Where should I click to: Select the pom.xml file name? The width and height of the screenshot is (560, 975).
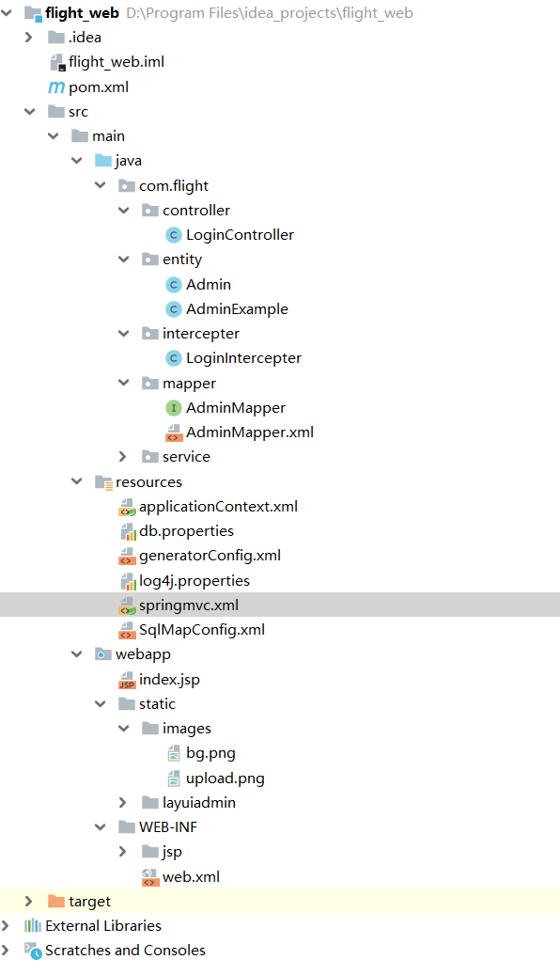point(99,87)
